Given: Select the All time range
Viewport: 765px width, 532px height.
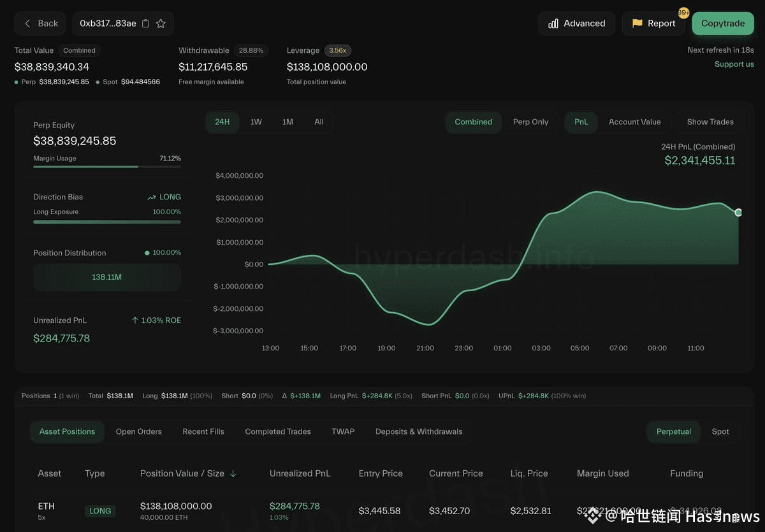Looking at the screenshot, I should point(319,122).
